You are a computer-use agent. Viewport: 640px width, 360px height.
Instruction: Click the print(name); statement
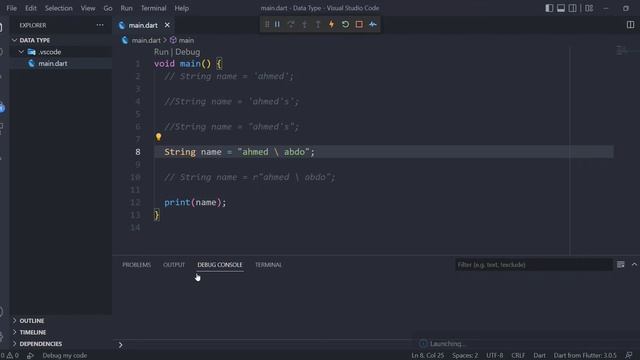195,202
